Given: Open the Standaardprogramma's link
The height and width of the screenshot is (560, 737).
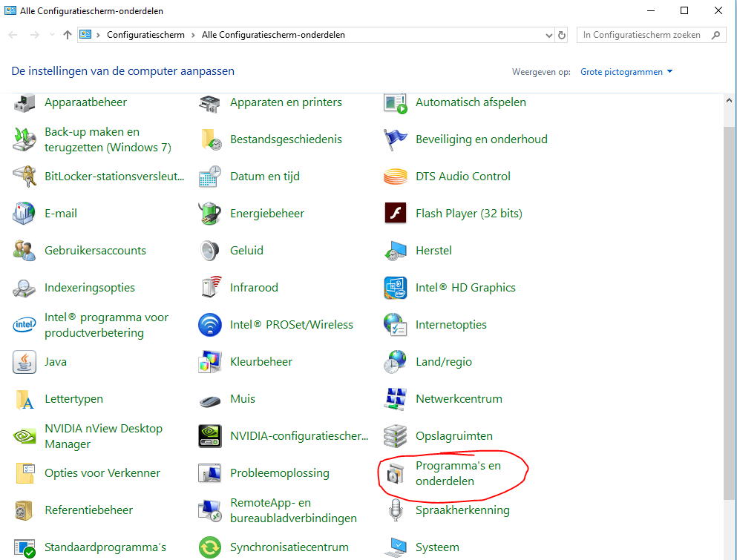Looking at the screenshot, I should tap(105, 548).
